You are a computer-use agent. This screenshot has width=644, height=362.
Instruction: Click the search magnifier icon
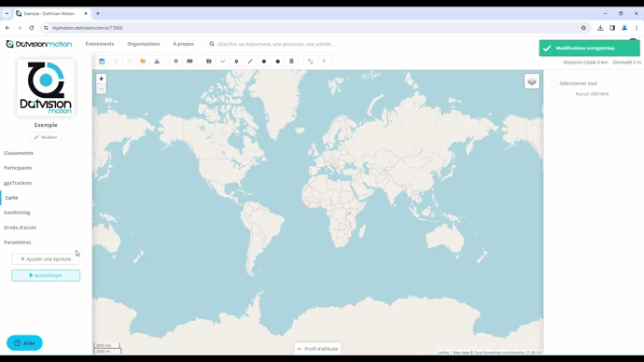pyautogui.click(x=212, y=44)
